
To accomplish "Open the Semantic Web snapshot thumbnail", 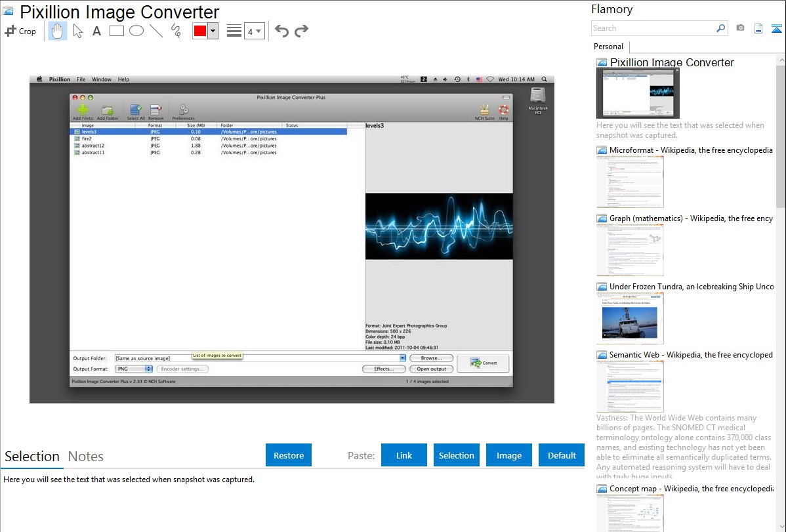I will coord(630,386).
